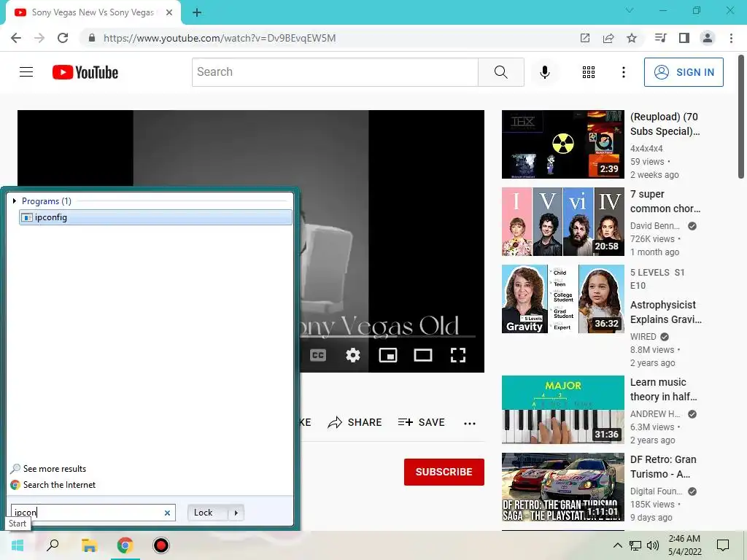Viewport: 747px width, 560px height.
Task: Show hidden system tray icons
Action: click(617, 545)
